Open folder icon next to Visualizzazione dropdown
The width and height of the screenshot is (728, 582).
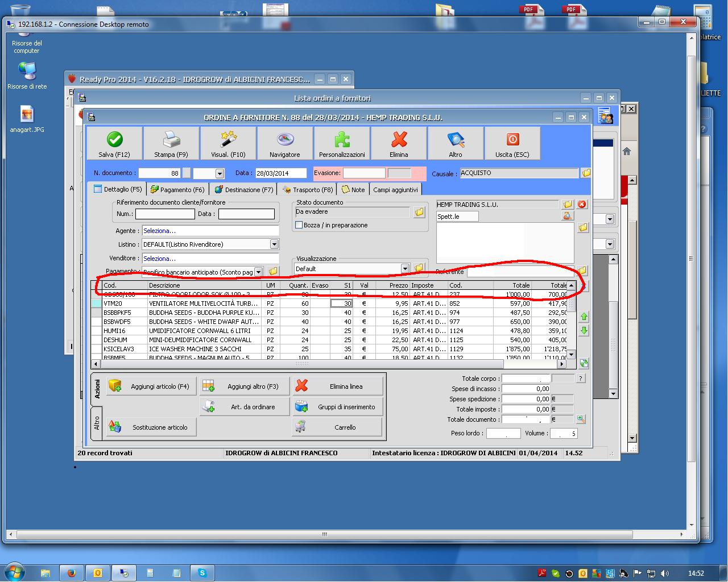point(419,268)
